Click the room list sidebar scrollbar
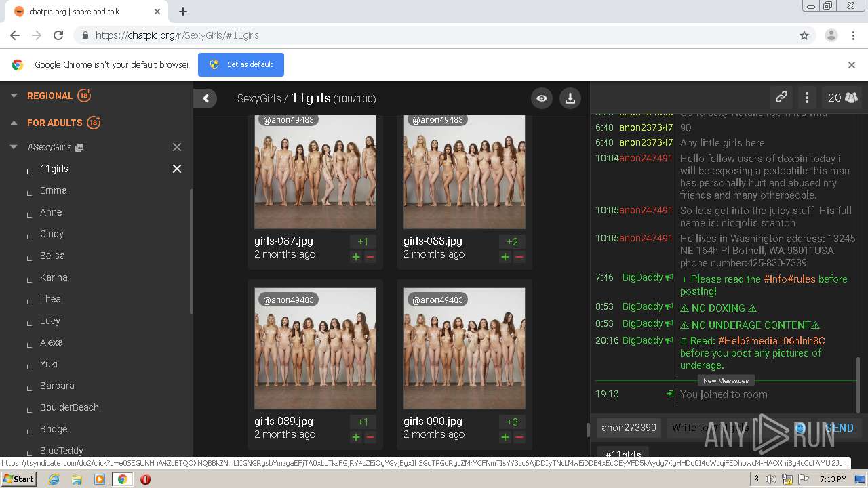 tap(191, 251)
